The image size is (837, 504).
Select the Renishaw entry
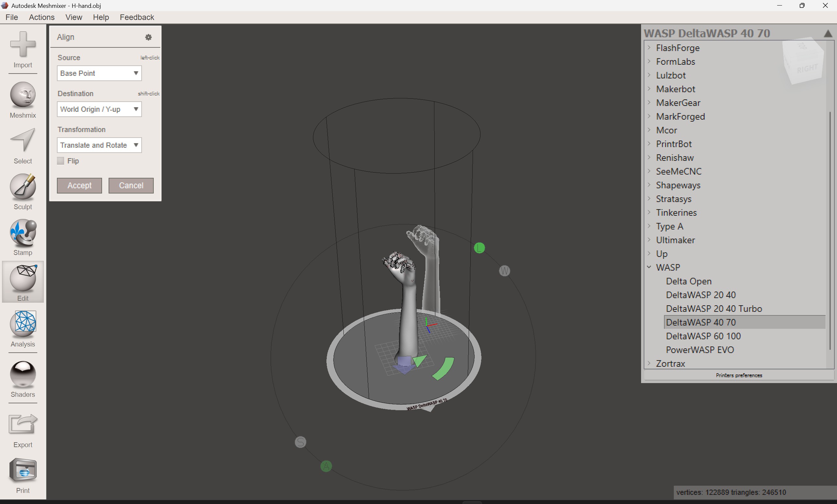point(675,158)
